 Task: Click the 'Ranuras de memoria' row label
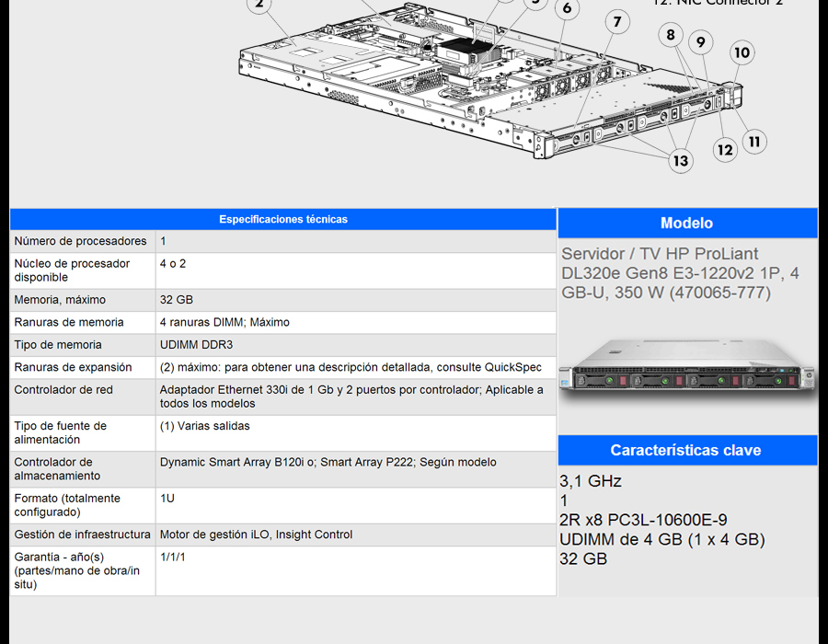(x=69, y=323)
